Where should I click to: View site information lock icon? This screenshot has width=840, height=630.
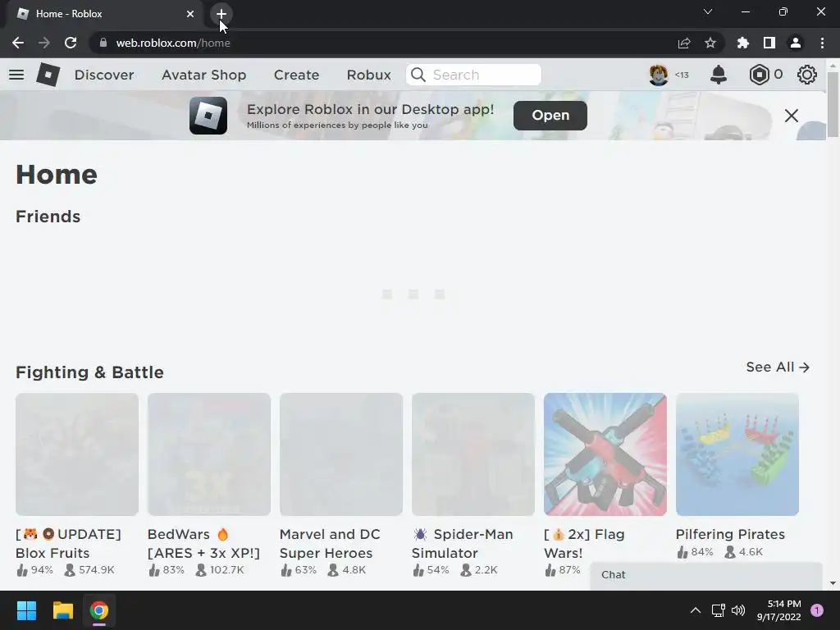pyautogui.click(x=103, y=43)
